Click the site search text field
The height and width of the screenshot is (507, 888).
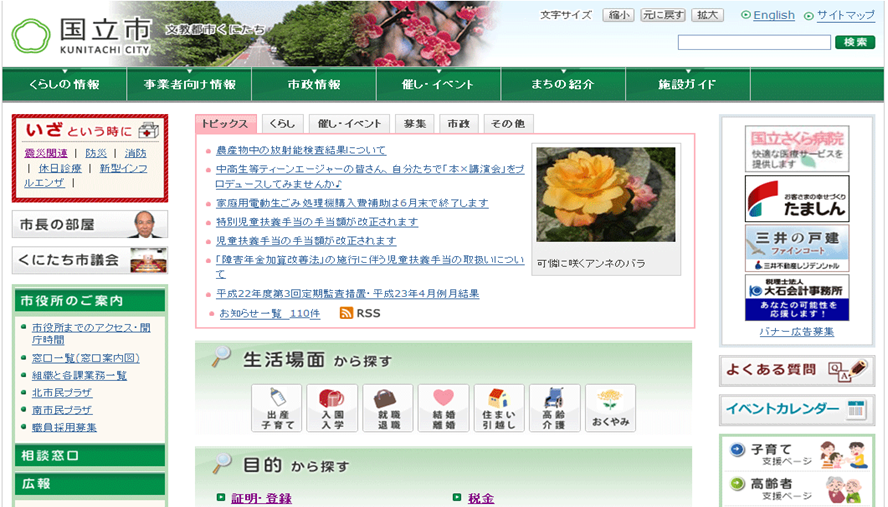tap(754, 42)
